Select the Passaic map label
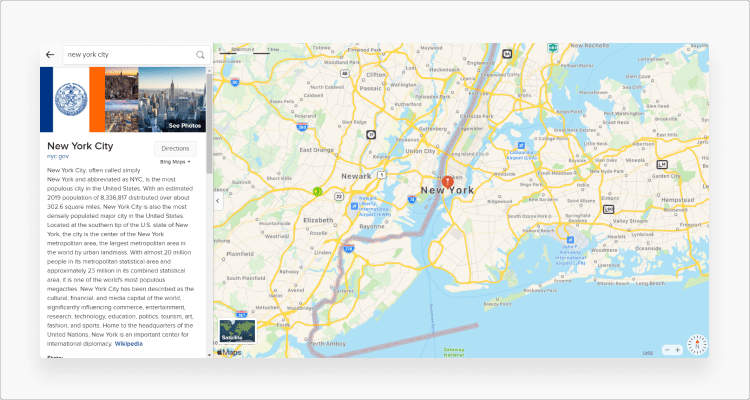The width and height of the screenshot is (750, 400). click(371, 89)
